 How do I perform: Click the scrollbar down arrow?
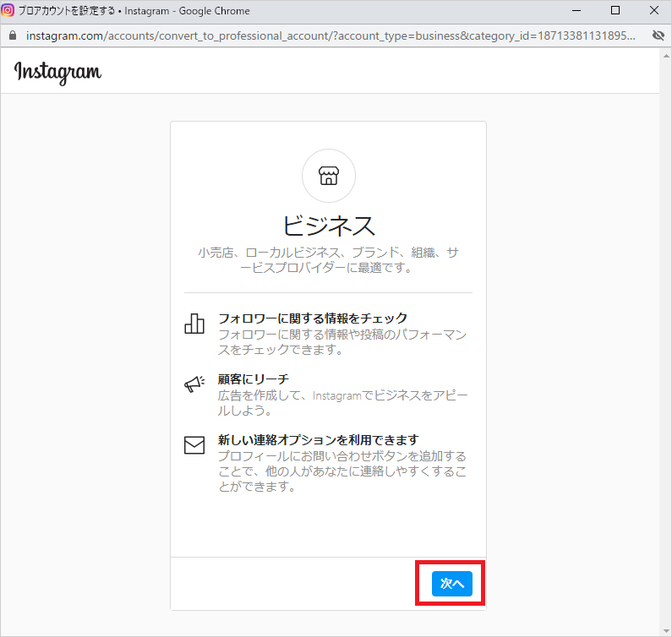click(666, 630)
